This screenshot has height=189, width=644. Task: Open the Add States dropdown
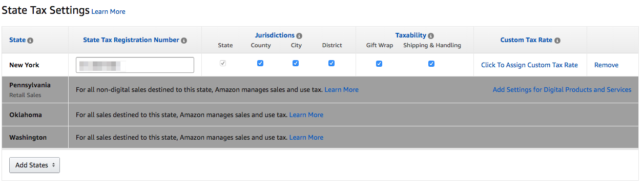(34, 165)
